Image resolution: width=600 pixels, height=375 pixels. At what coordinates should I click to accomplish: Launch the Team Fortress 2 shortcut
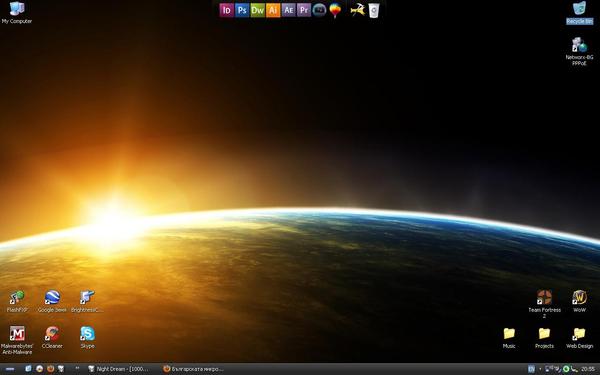pos(544,304)
